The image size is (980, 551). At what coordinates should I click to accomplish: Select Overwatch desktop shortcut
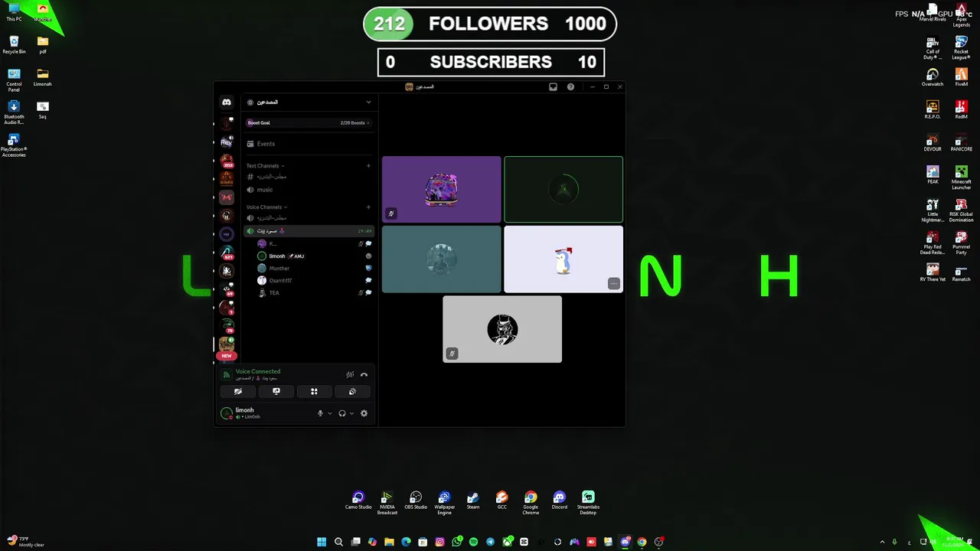click(933, 77)
